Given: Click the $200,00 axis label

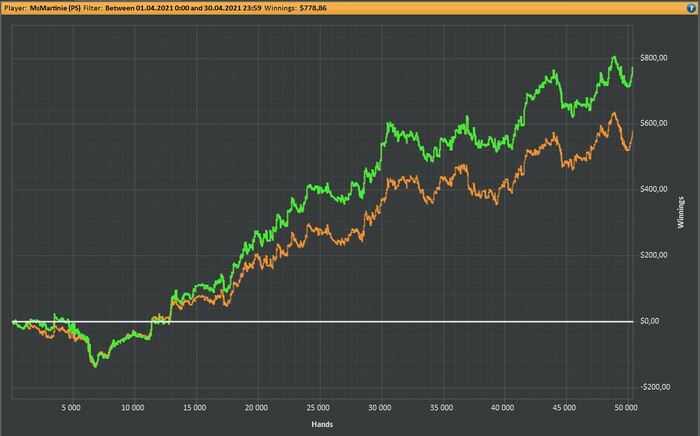Looking at the screenshot, I should click(654, 255).
